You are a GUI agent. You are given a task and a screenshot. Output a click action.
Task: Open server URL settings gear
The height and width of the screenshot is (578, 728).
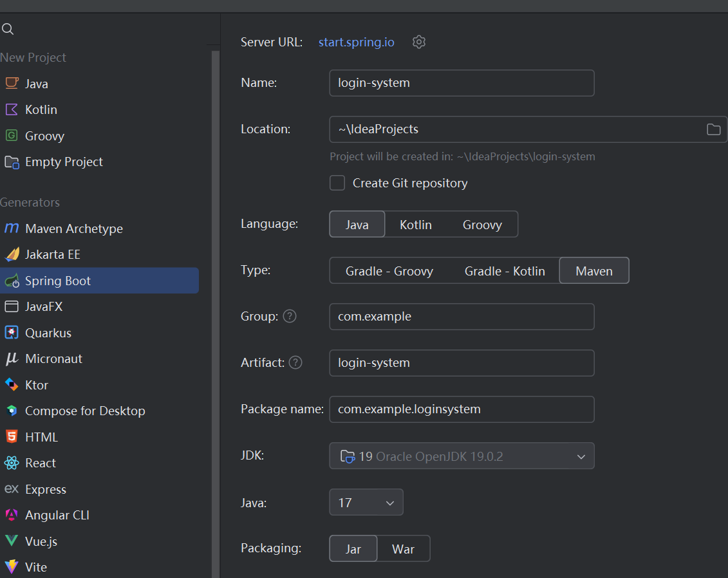pyautogui.click(x=419, y=42)
